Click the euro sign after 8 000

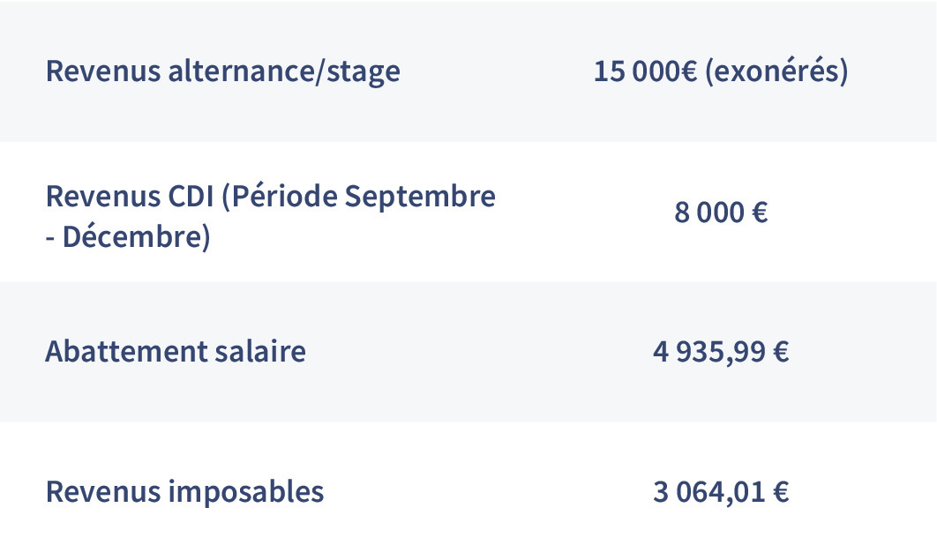coord(760,213)
